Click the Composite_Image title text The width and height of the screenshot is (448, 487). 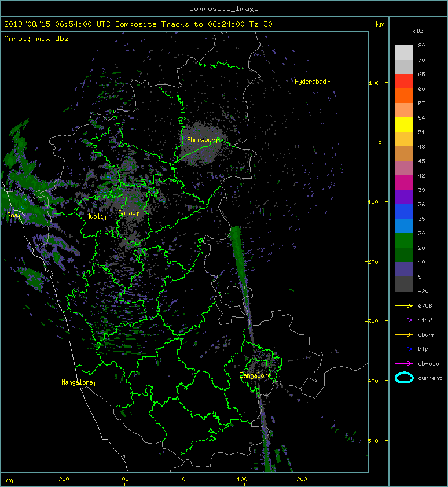point(224,9)
